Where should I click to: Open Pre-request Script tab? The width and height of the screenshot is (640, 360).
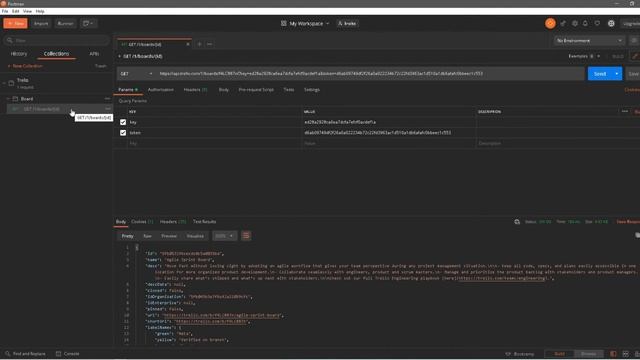coord(256,90)
